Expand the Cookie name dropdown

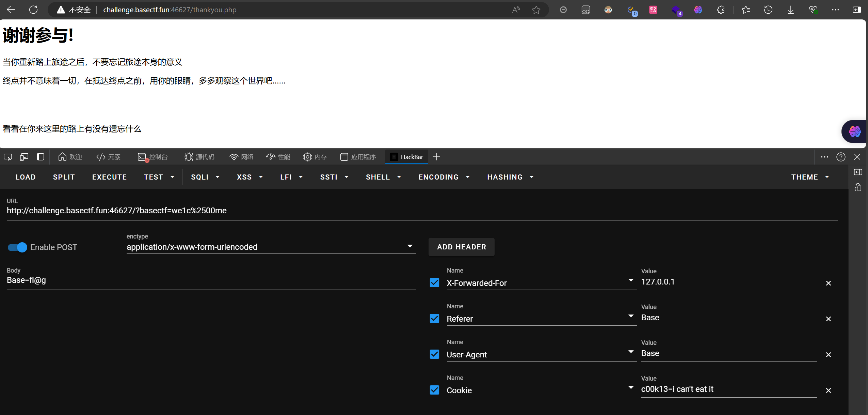631,388
